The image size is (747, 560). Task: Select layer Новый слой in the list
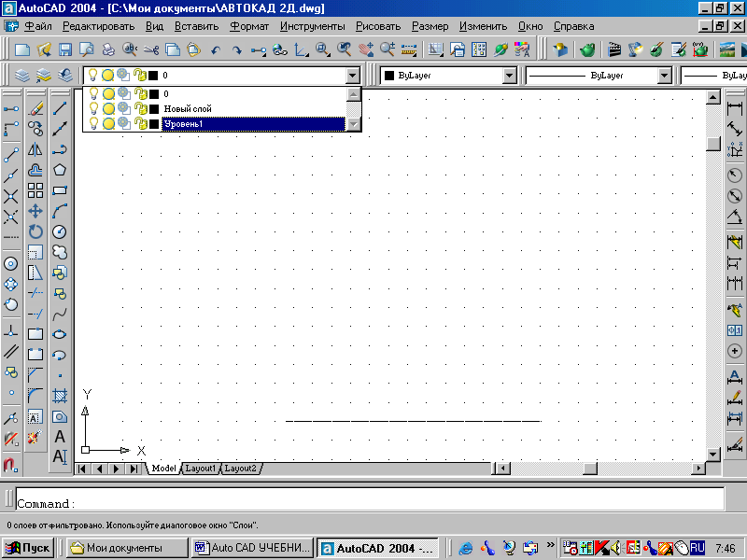pos(188,109)
